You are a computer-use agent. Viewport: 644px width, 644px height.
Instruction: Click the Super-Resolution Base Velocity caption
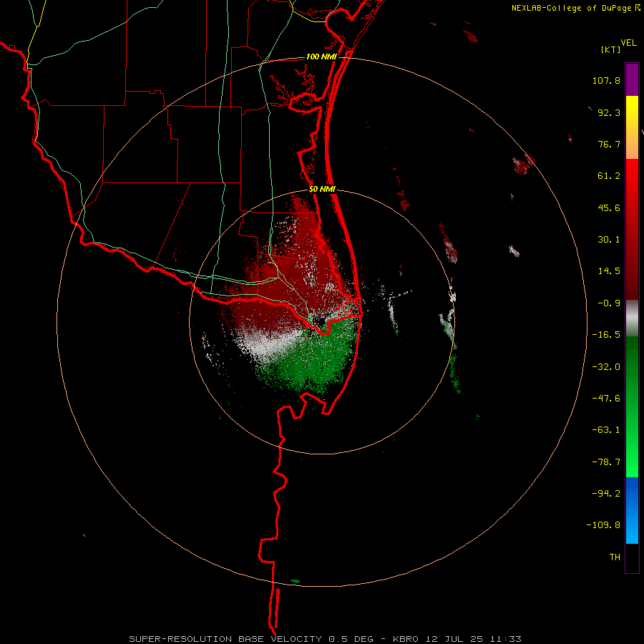tap(325, 639)
